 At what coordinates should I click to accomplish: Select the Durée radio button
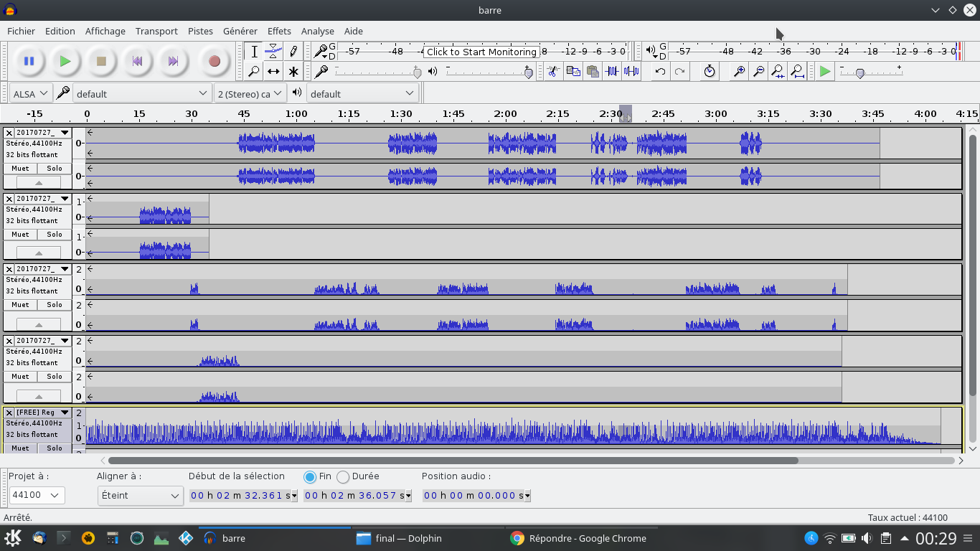[x=344, y=477]
